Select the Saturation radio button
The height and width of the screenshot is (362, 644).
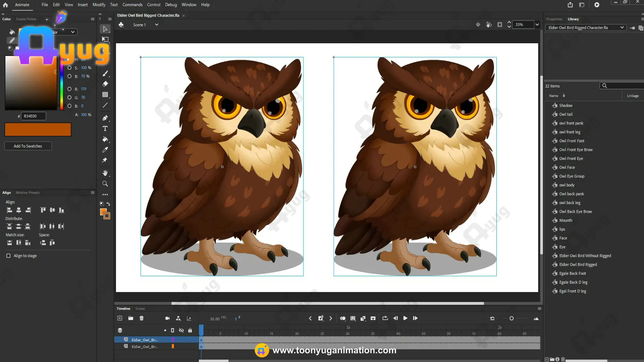click(69, 68)
